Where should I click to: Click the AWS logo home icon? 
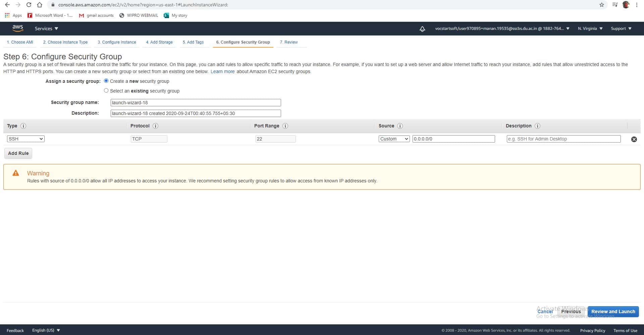[18, 29]
